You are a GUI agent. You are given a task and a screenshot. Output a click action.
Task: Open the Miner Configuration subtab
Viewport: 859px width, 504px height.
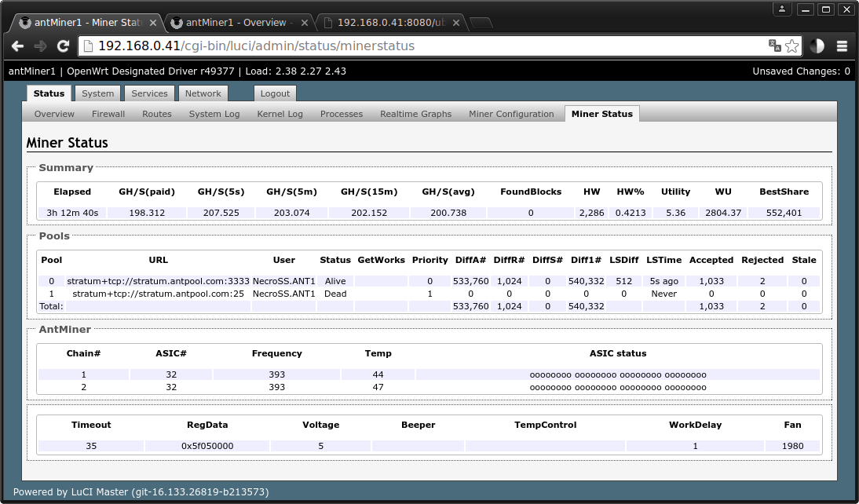511,114
